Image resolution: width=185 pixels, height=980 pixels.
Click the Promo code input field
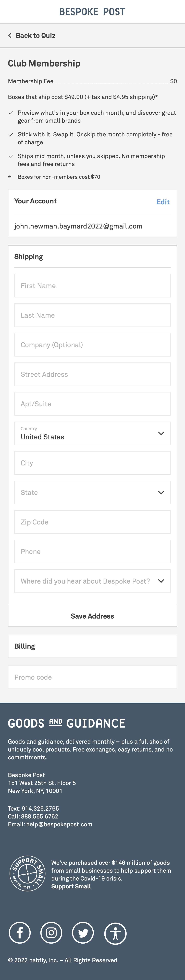pyautogui.click(x=92, y=677)
